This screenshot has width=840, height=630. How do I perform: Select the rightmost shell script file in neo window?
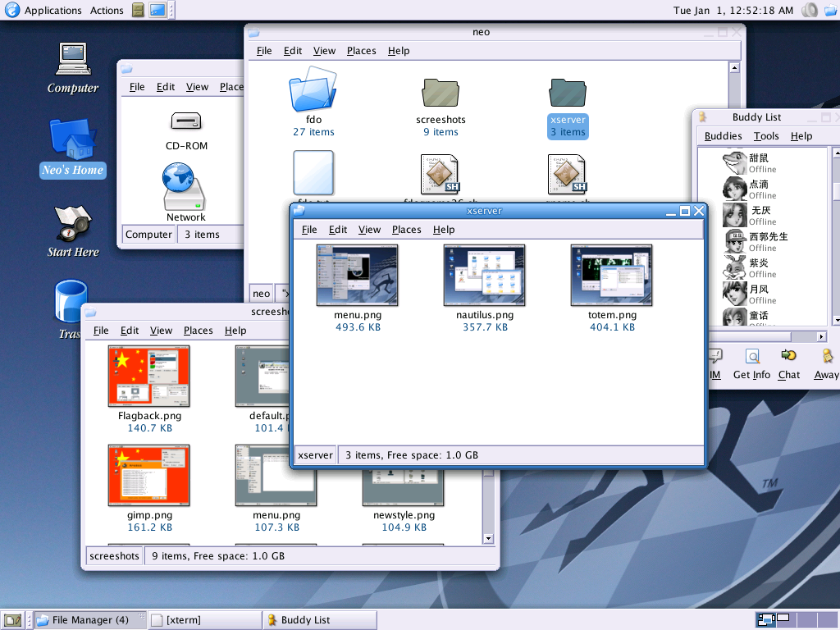568,175
